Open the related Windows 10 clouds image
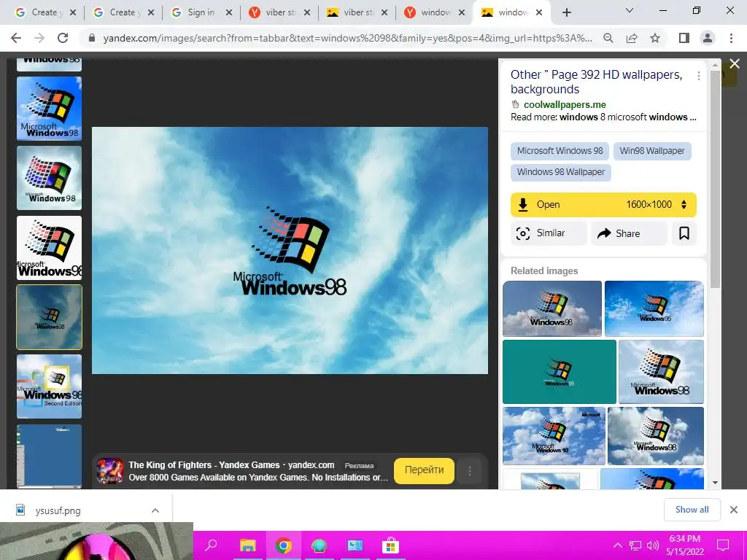747x560 pixels. [x=554, y=436]
